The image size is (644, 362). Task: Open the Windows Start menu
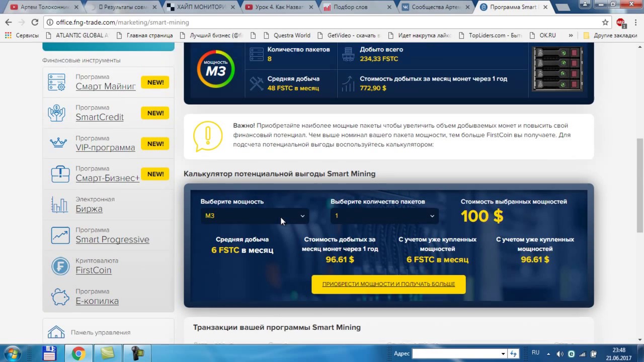12,353
